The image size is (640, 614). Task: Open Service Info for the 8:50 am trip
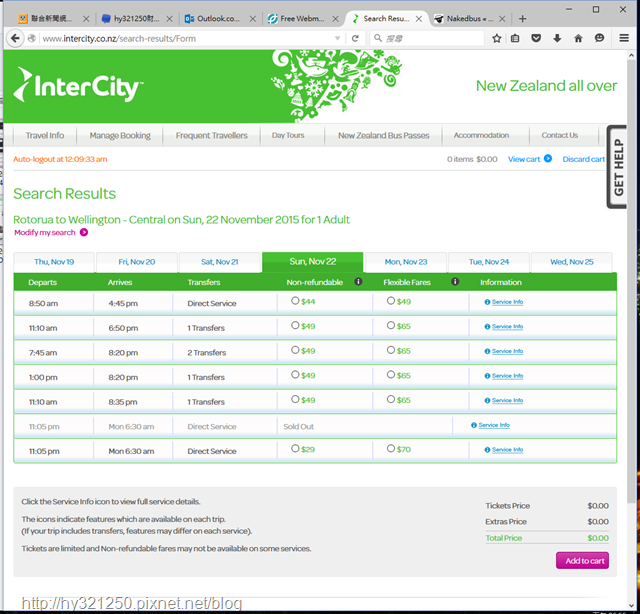507,302
